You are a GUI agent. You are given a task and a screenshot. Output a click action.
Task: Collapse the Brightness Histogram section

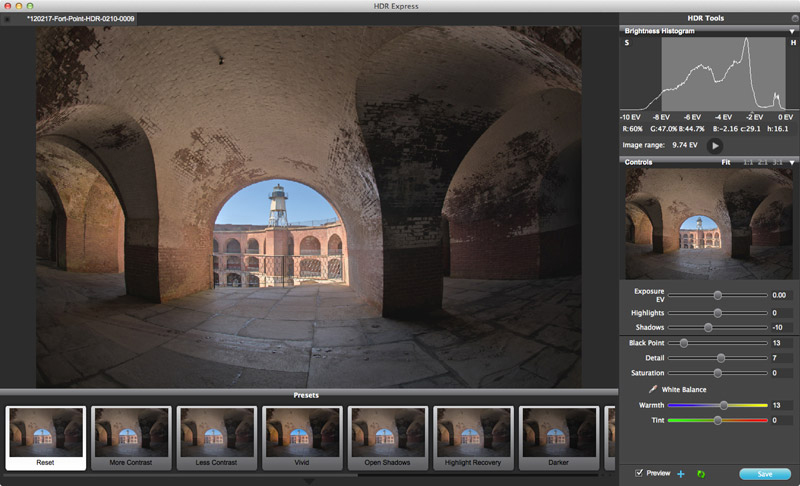tap(792, 31)
